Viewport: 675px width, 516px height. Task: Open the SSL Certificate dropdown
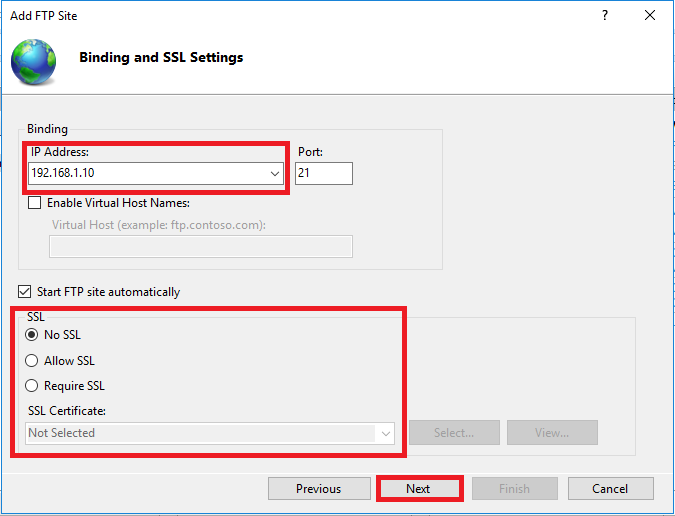(210, 433)
